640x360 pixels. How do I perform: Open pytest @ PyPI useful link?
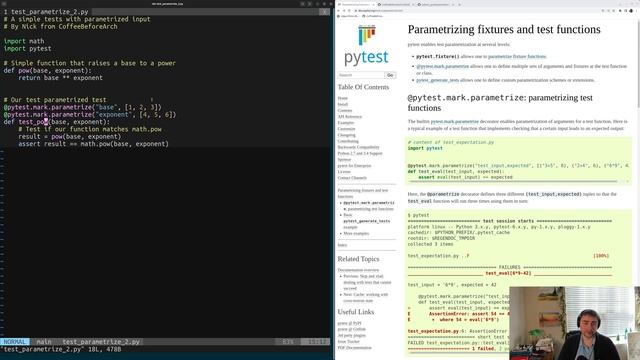[349, 323]
